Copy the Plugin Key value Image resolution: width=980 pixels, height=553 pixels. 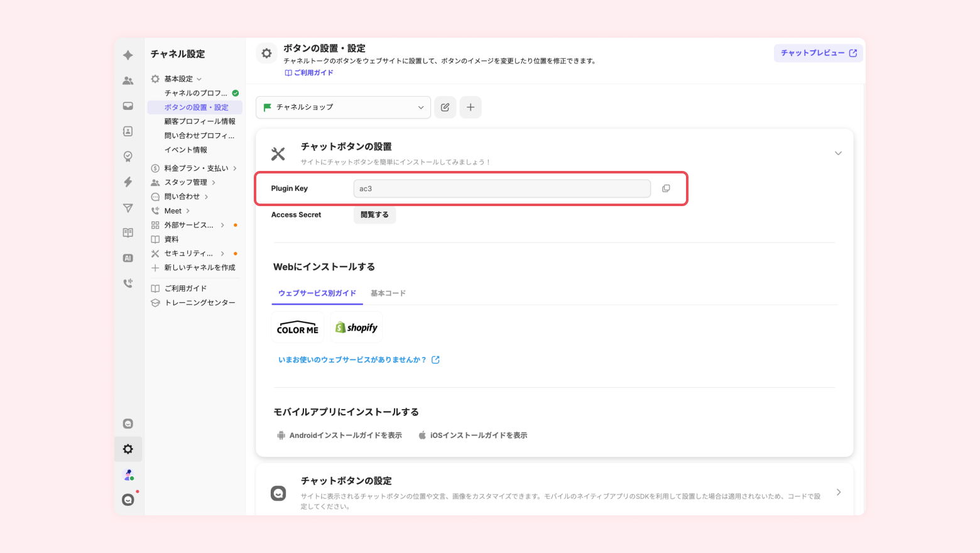[x=666, y=189]
